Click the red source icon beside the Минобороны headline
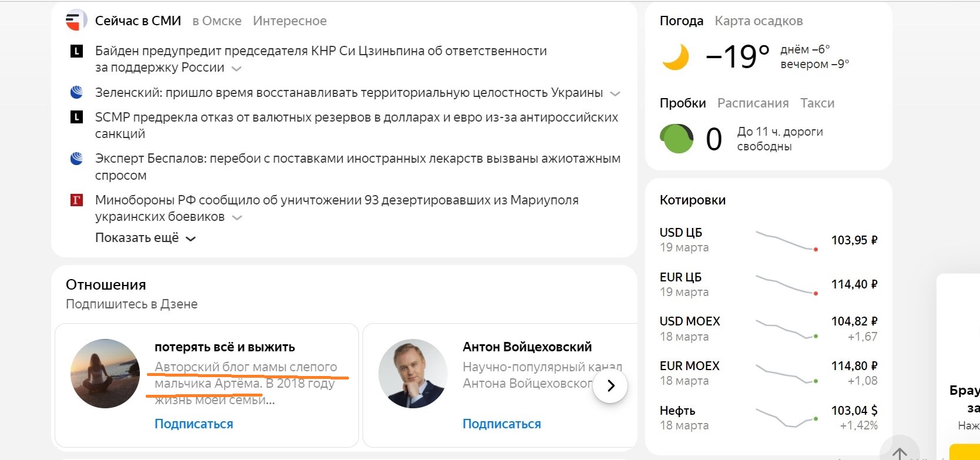The image size is (980, 460). tap(76, 200)
